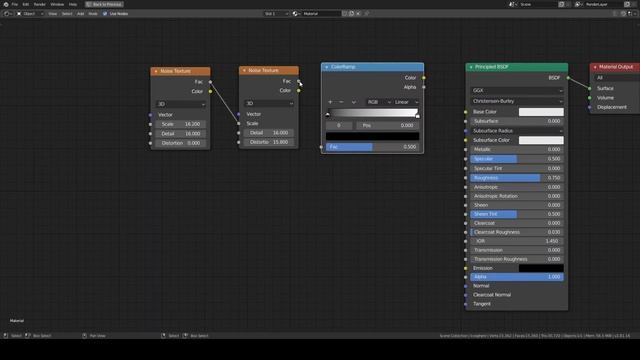Open the node editor Add menu

point(80,13)
